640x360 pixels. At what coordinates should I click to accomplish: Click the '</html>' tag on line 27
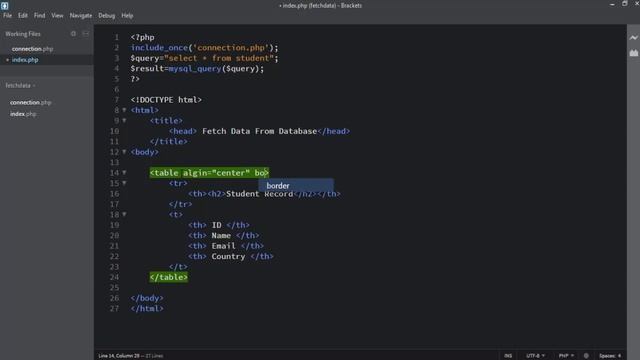point(147,309)
